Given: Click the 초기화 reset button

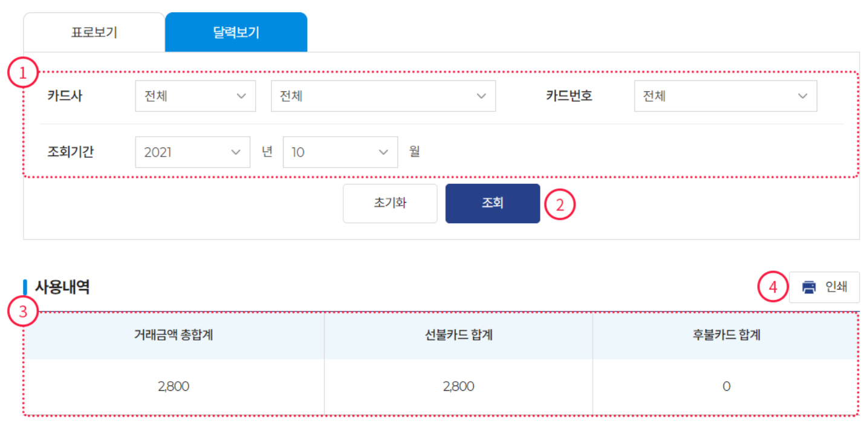Looking at the screenshot, I should pos(390,203).
